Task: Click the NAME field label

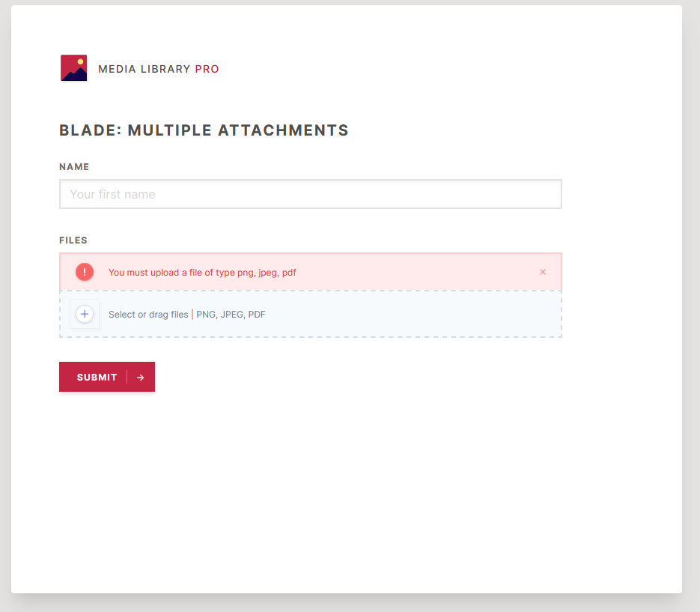Action: [x=74, y=166]
